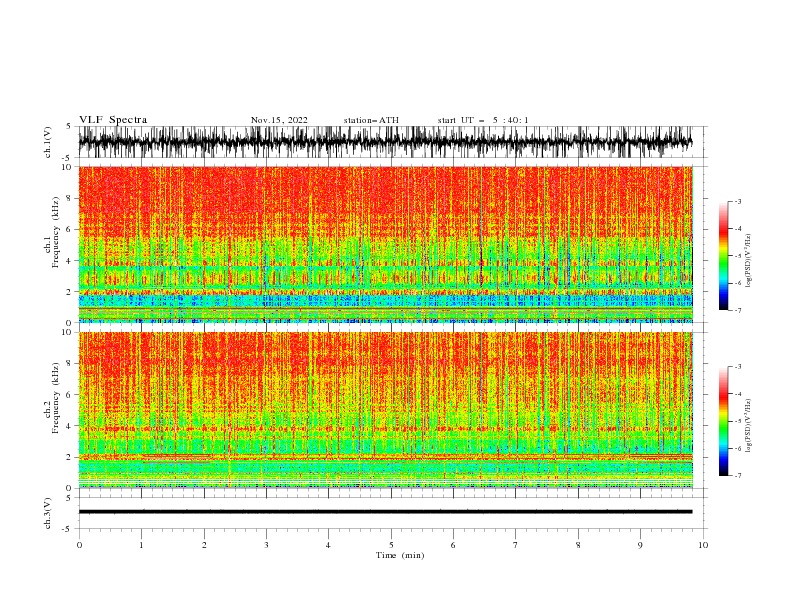
Task: Click the ch.2 PSD color scale bar
Action: (x=723, y=421)
